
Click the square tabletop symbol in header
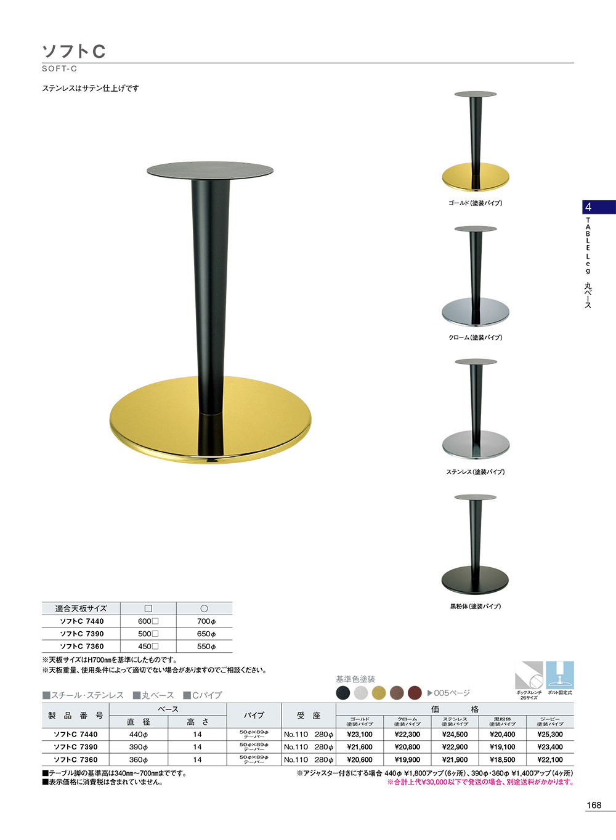coord(148,608)
